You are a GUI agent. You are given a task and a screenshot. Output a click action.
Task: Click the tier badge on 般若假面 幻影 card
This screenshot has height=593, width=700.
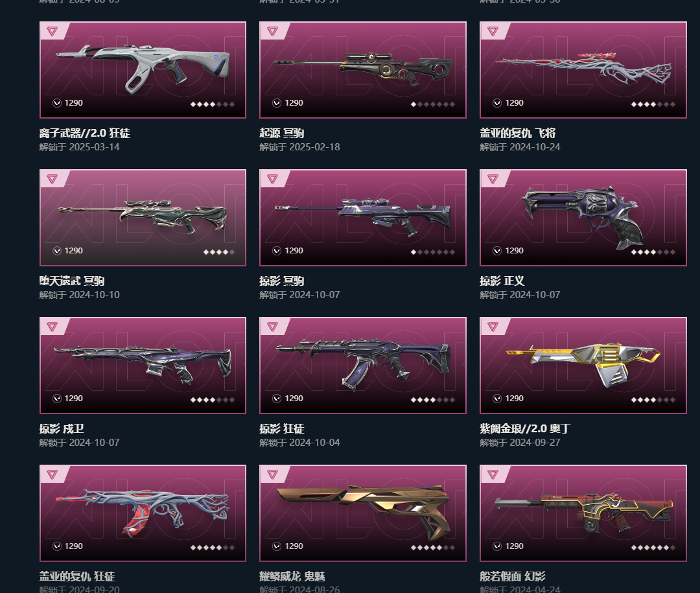tap(493, 474)
